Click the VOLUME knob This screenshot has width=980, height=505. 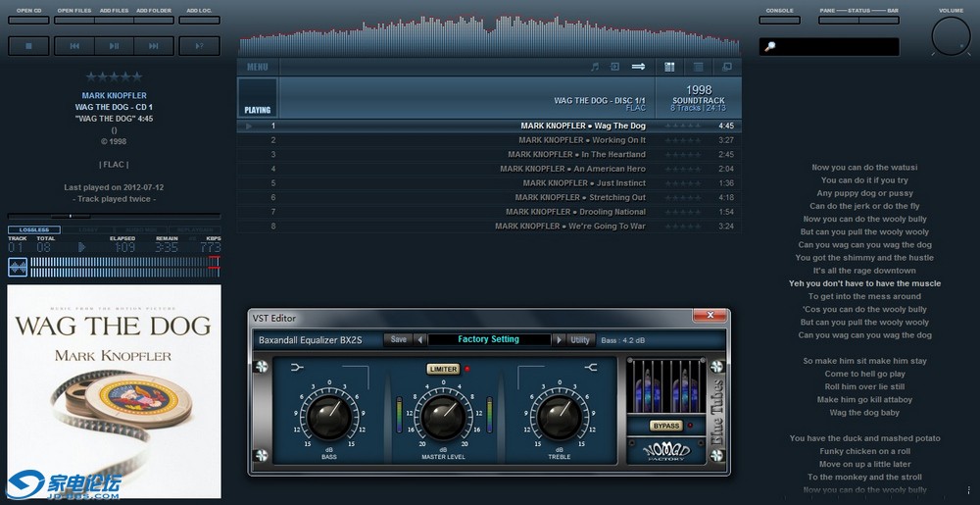[951, 36]
